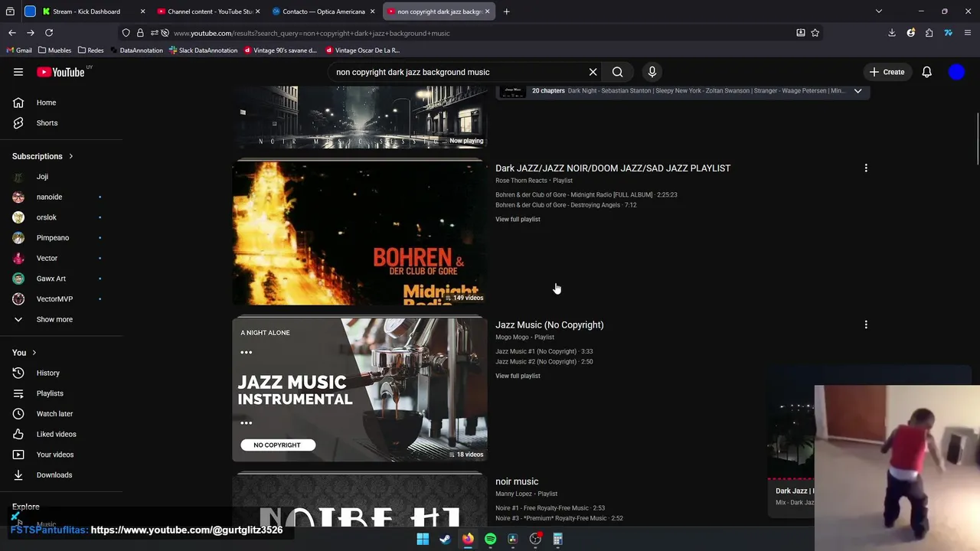Viewport: 980px width, 551px height.
Task: Open the Firefox application menu
Action: tap(968, 33)
